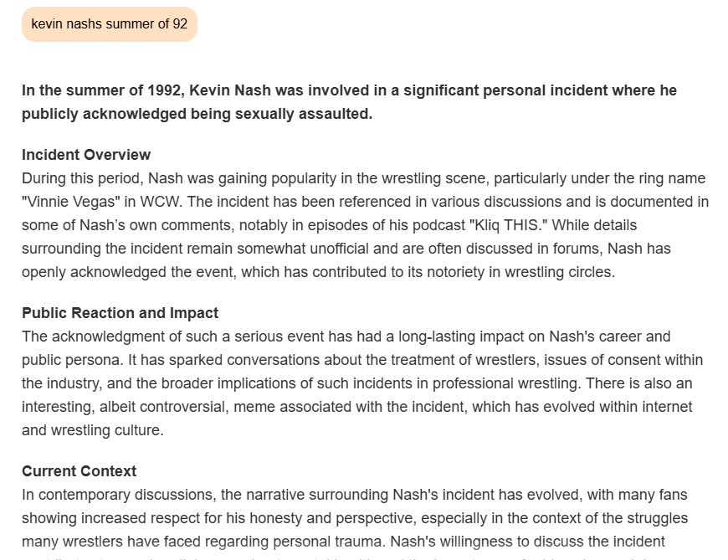Select the "Incident Overview" heading
Viewport: 728px width, 560px height.
point(86,155)
